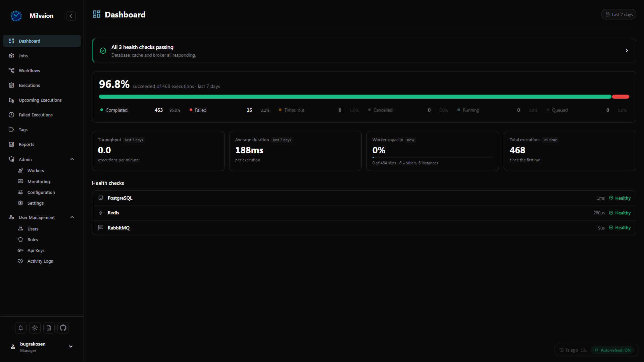Toggle light/dark theme sun button
Screen dimensions: 644x362
point(35,328)
